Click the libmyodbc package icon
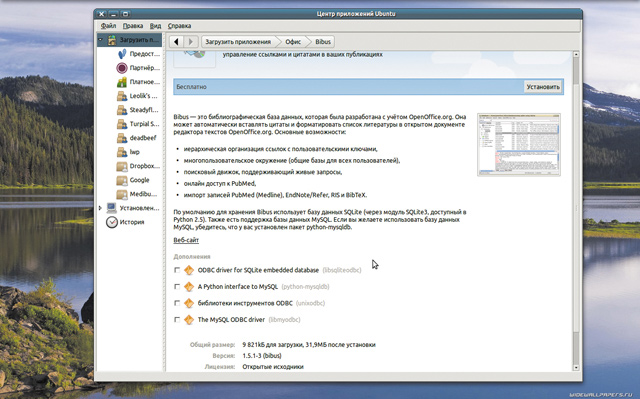This screenshot has height=399, width=640. tap(189, 320)
